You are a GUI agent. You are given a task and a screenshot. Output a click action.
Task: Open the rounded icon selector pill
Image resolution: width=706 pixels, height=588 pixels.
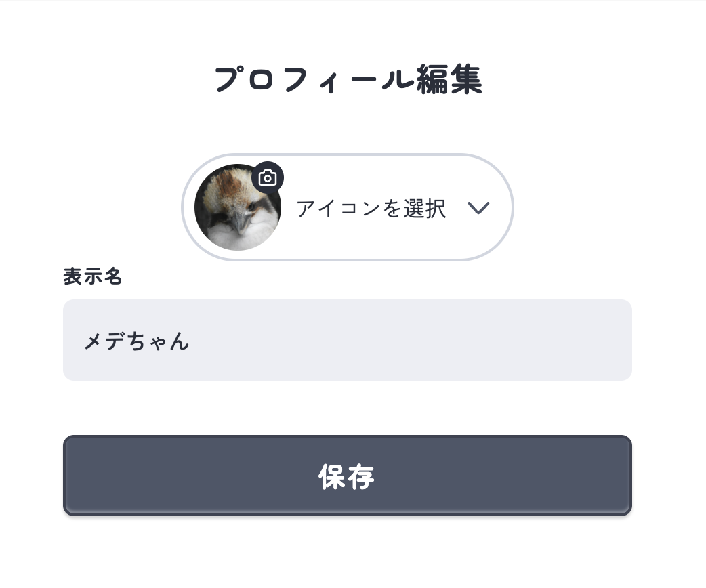(x=347, y=207)
